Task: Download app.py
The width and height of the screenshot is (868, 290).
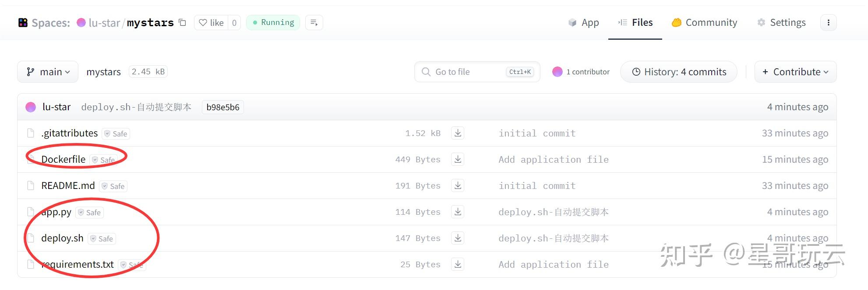Action: [458, 212]
